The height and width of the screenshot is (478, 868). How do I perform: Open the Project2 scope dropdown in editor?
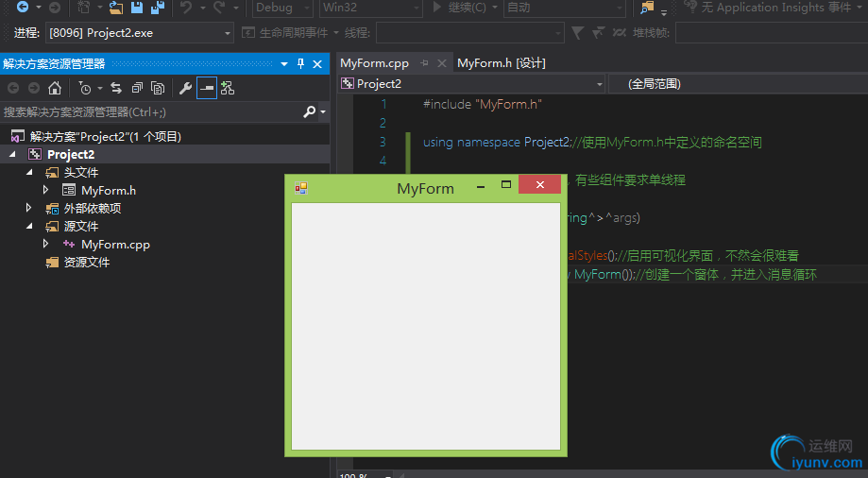click(x=472, y=84)
